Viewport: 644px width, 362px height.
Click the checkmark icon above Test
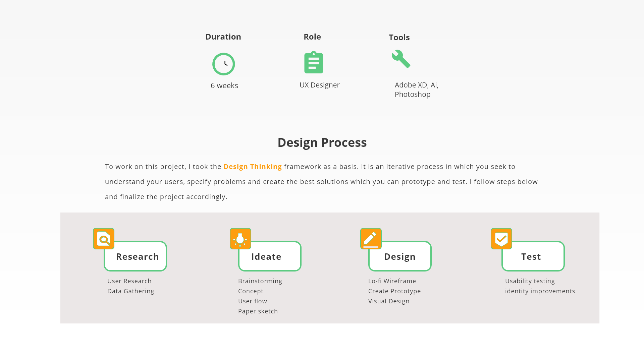pos(501,239)
